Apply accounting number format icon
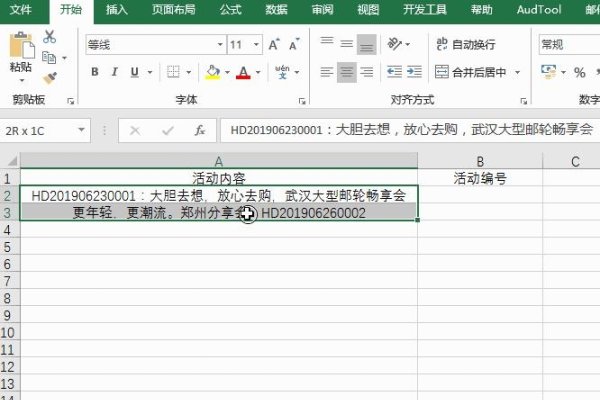Viewport: 600px width, 400px height. click(x=549, y=72)
